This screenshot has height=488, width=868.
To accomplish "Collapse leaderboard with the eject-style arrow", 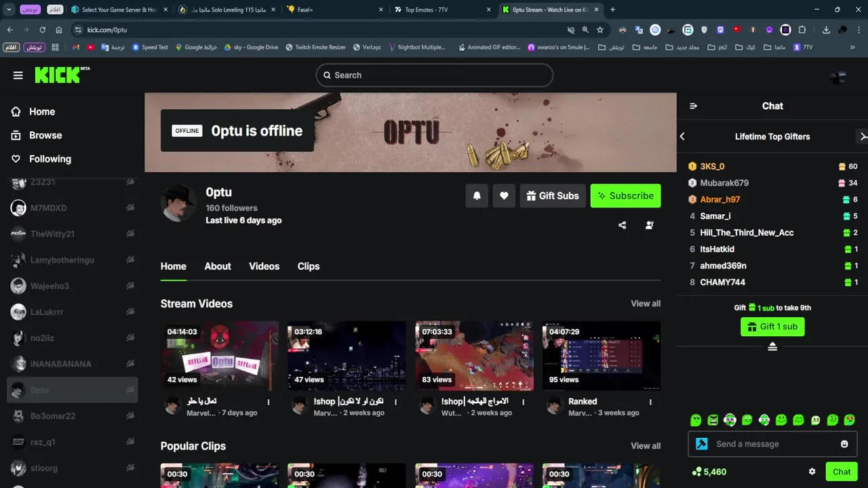I will (772, 347).
